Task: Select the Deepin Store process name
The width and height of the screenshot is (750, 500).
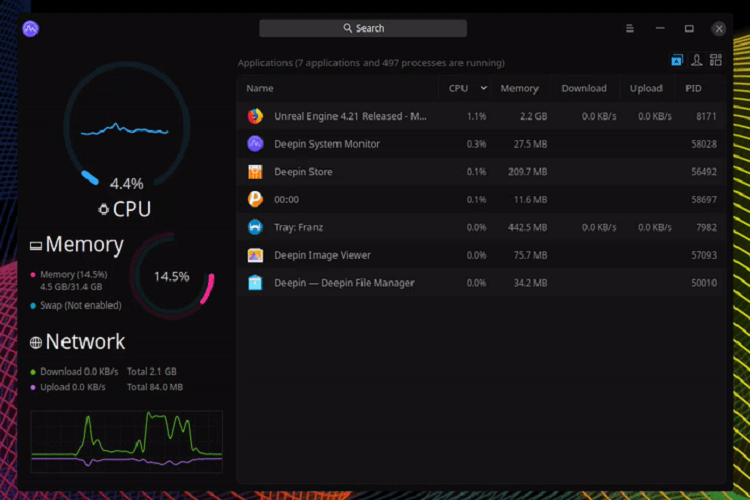Action: (303, 172)
